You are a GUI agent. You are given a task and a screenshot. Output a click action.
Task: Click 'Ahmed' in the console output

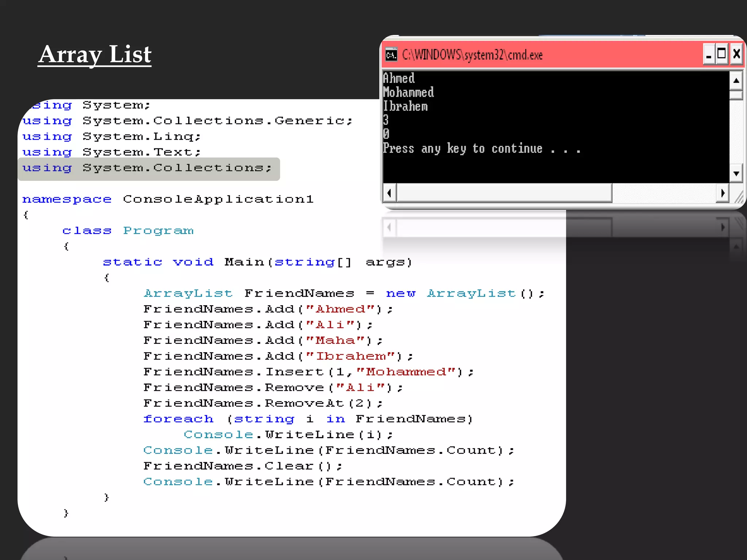click(x=399, y=78)
